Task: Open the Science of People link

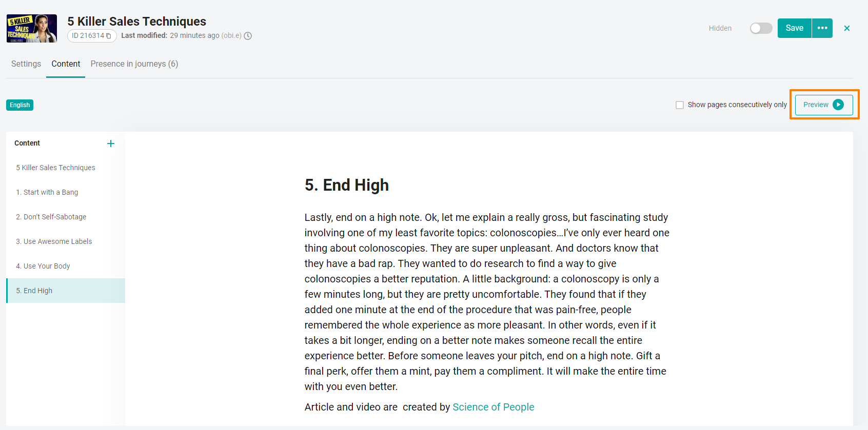Action: pos(494,407)
